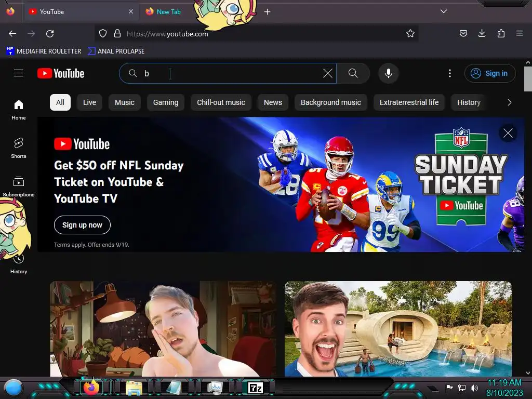
Task: Select the News filter chip
Action: coord(273,102)
